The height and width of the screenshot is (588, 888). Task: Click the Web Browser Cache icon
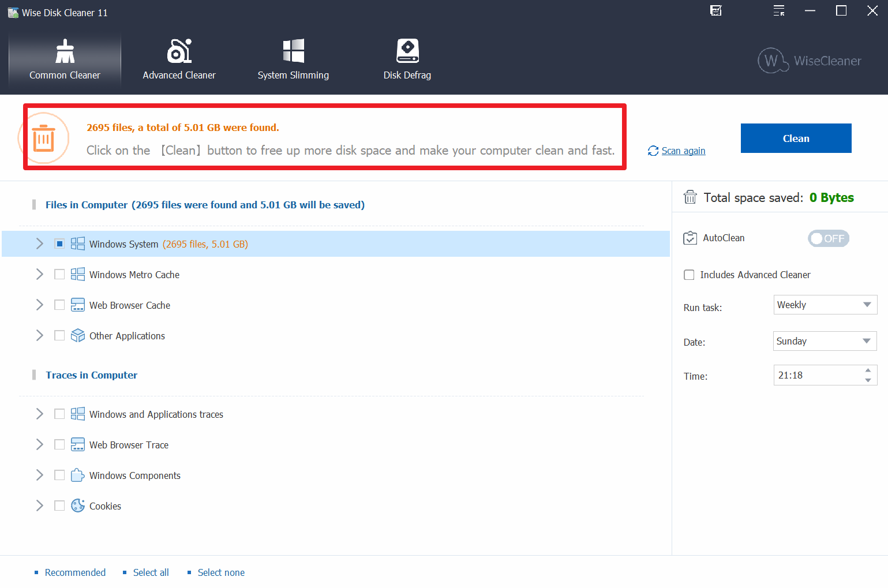point(78,305)
